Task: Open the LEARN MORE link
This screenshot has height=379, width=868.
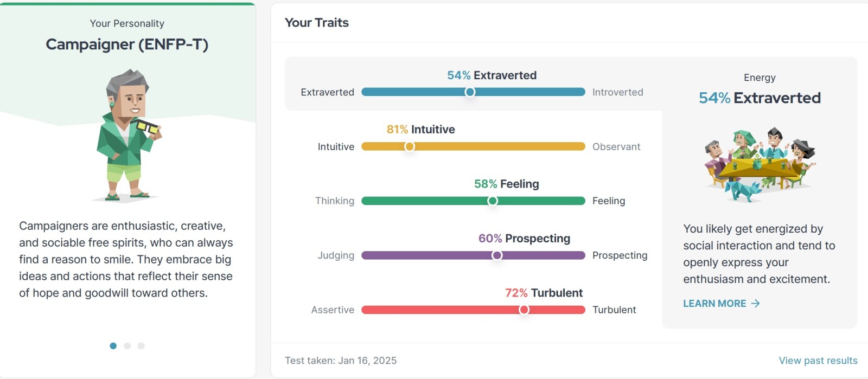Action: coord(714,304)
